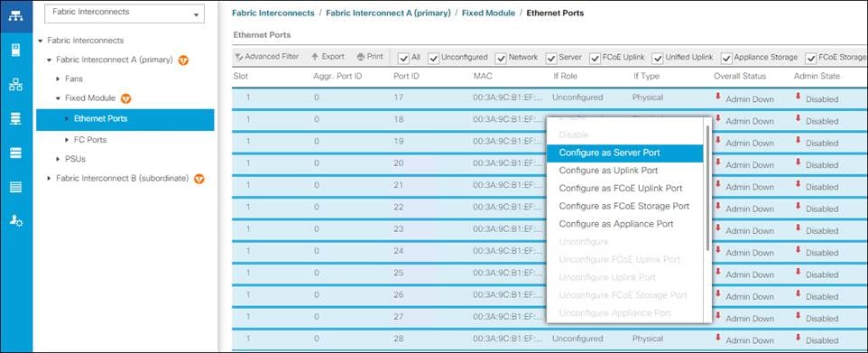Open the Fabric Interconnects dropdown selector
The image size is (868, 353).
124,14
